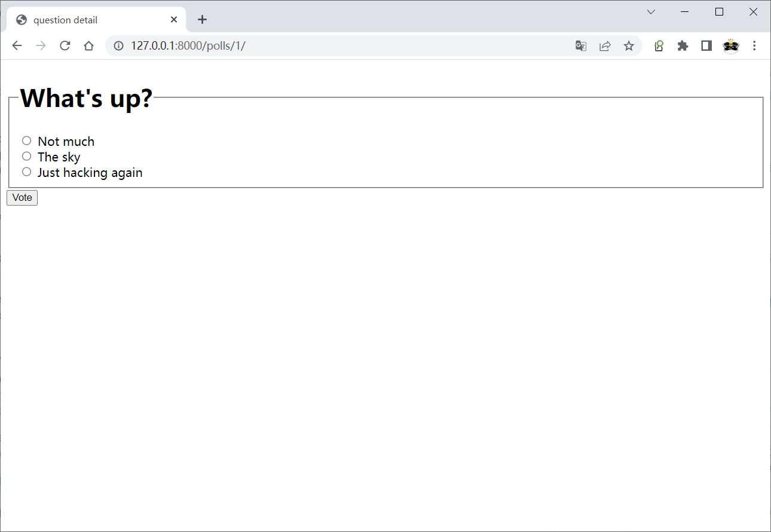Submit the poll with Vote
This screenshot has width=771, height=532.
(22, 198)
